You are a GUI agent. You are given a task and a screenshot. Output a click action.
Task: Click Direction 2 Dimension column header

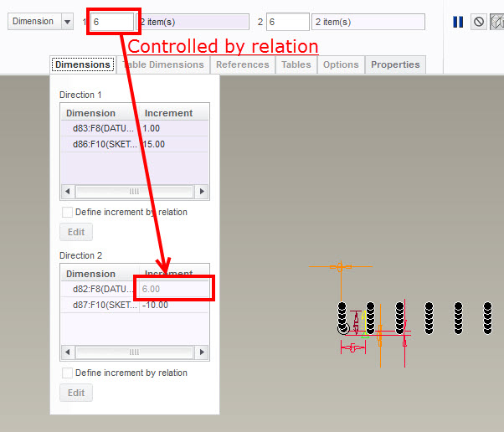100,274
